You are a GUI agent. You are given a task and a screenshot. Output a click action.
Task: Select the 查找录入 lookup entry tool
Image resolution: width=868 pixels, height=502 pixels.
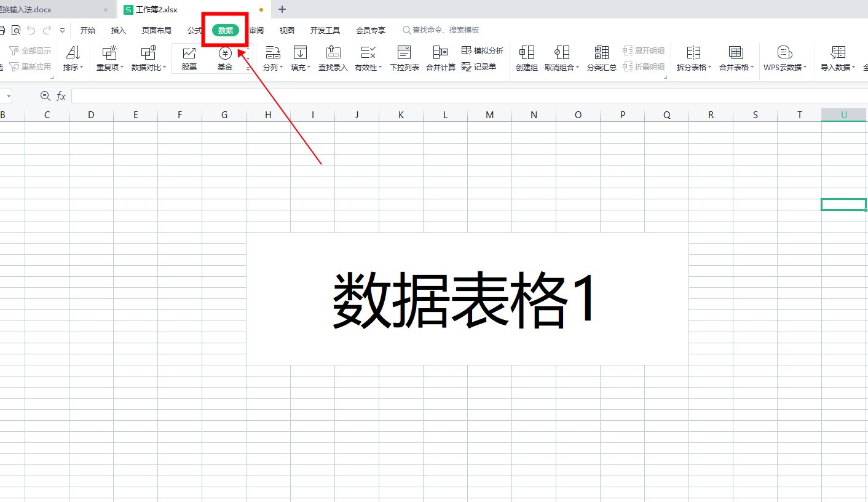[333, 59]
